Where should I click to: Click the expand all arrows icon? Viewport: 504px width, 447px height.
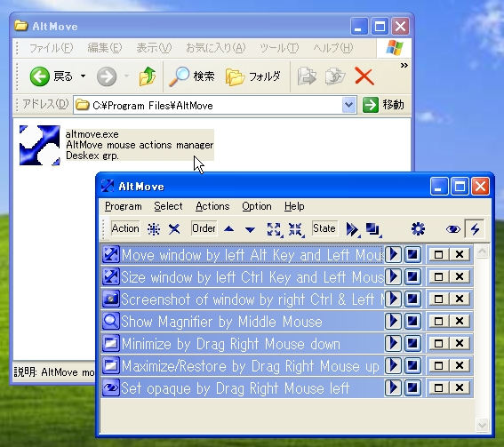(274, 229)
